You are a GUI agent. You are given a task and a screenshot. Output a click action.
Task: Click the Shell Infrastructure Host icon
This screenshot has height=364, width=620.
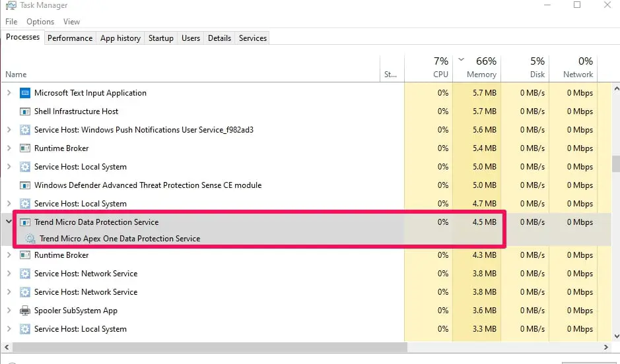(x=25, y=111)
